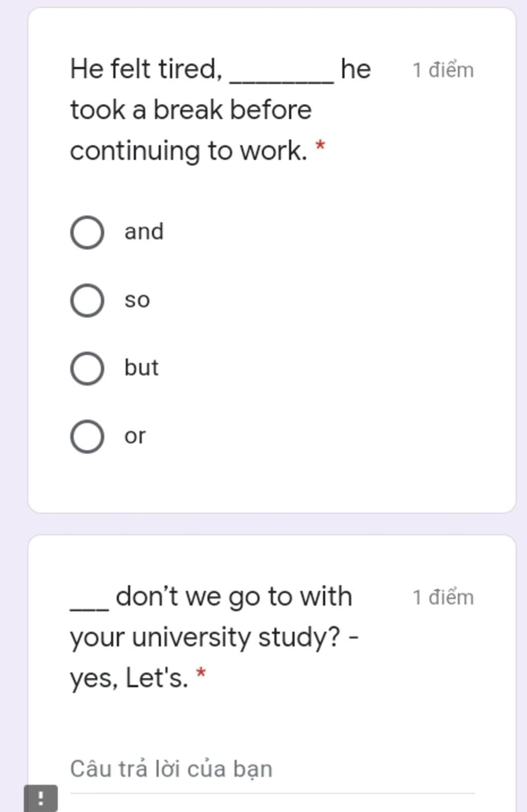527x812 pixels.
Task: Mark the "or" radio option
Action: pyautogui.click(x=87, y=436)
